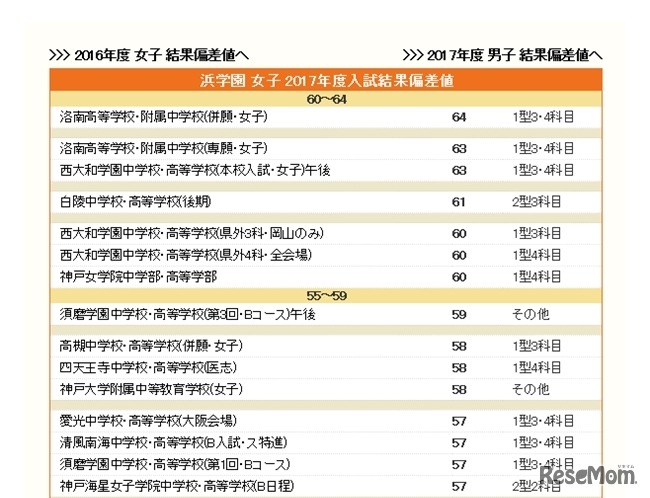Screen dimensions: 650x498
Task: Select 四天王寺中学校・高等学校(医志) row name
Action: coord(148,367)
